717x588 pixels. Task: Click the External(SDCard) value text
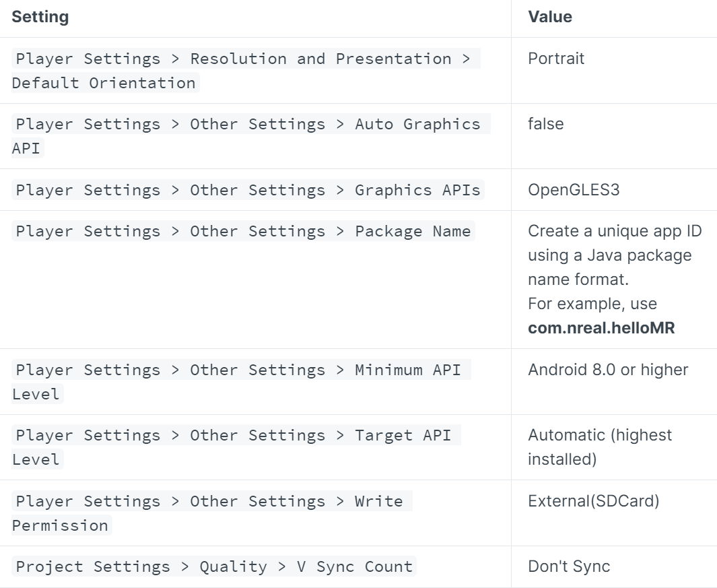pyautogui.click(x=592, y=501)
